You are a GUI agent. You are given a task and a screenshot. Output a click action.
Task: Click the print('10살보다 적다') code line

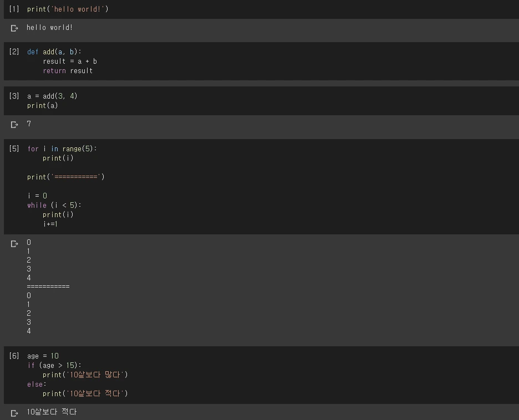tap(85, 393)
